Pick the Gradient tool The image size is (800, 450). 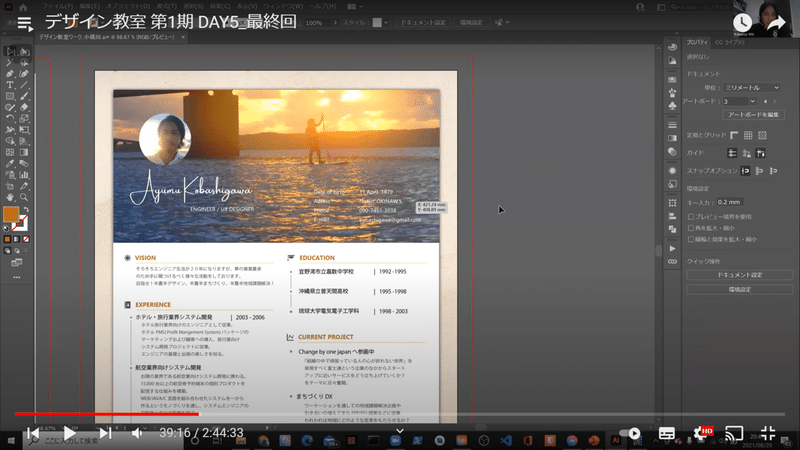pyautogui.click(x=24, y=153)
